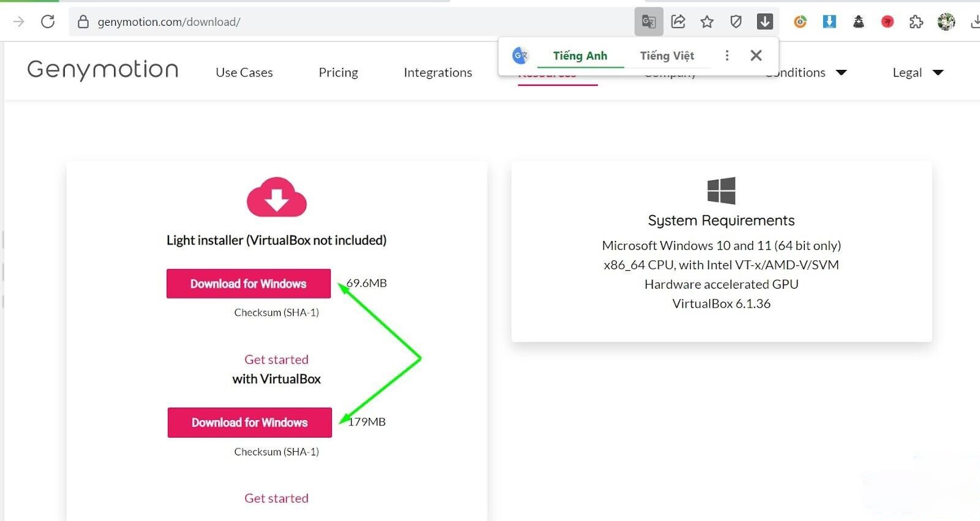980x521 pixels.
Task: Click the pink cloud download icon
Action: 276,197
